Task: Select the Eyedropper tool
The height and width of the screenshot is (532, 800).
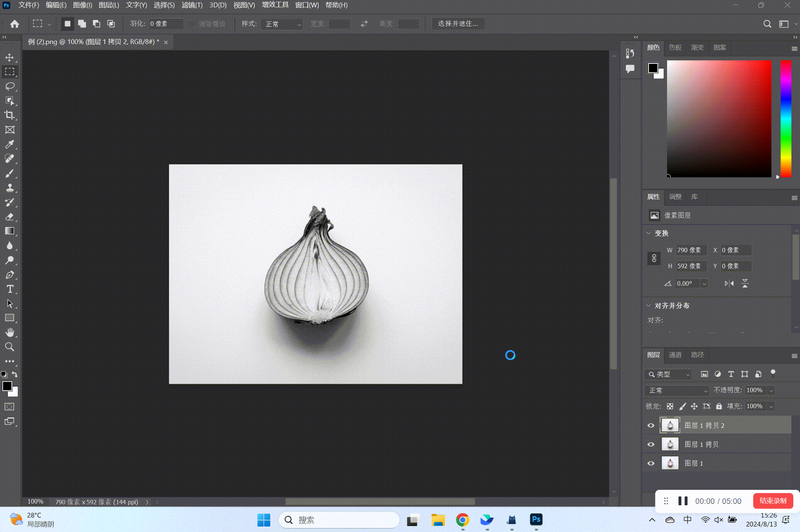Action: pos(10,144)
